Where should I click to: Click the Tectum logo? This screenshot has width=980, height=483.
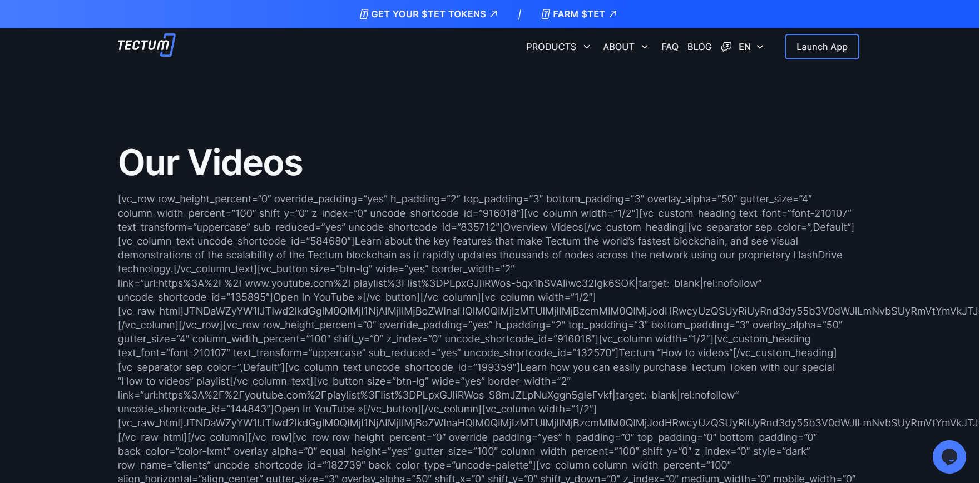pyautogui.click(x=146, y=45)
